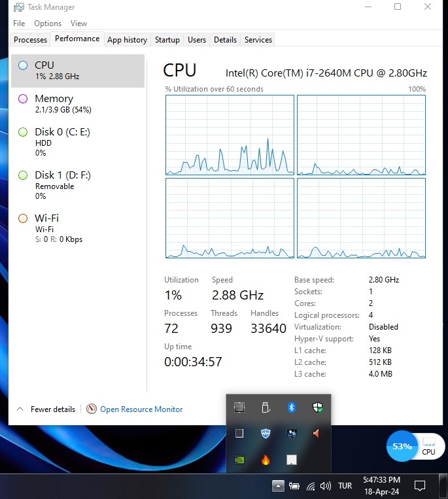This screenshot has height=499, width=448.
Task: Open the Options menu
Action: click(48, 24)
